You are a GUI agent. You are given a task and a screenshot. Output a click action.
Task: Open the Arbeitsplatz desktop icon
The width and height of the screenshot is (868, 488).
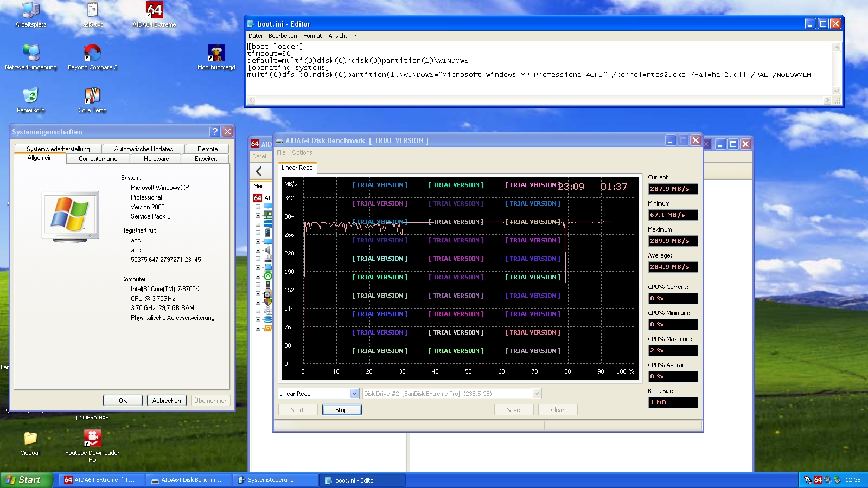[31, 15]
